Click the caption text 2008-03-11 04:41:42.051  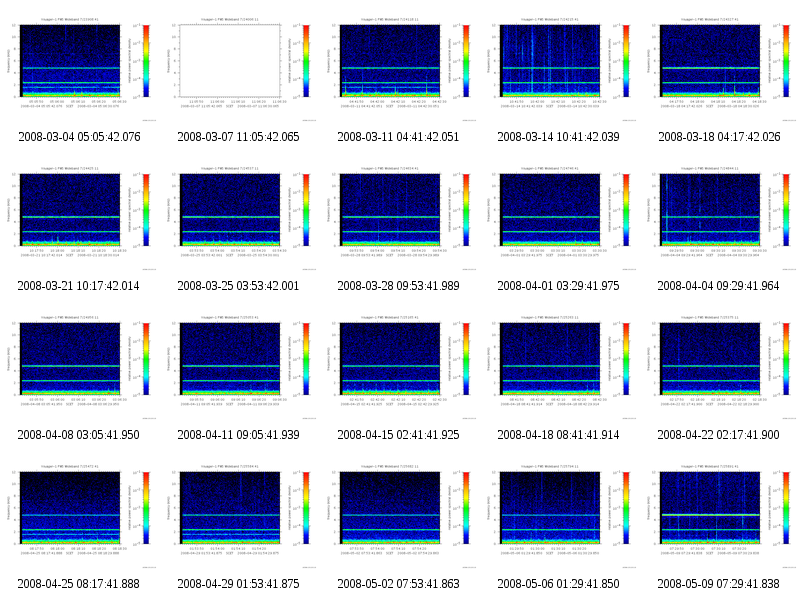pyautogui.click(x=398, y=137)
